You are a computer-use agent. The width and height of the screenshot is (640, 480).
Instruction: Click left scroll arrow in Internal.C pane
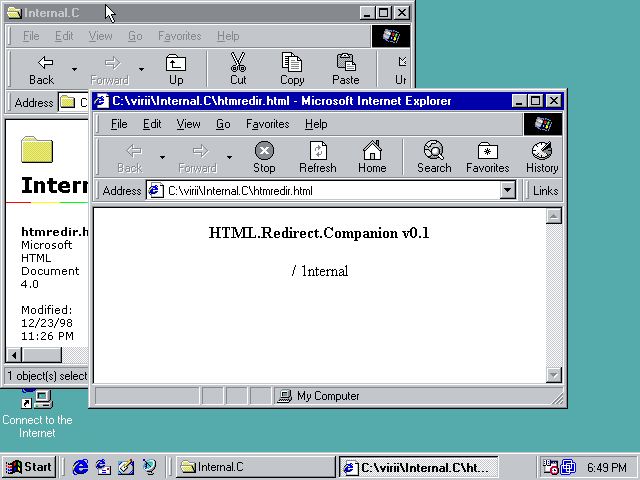(x=14, y=355)
